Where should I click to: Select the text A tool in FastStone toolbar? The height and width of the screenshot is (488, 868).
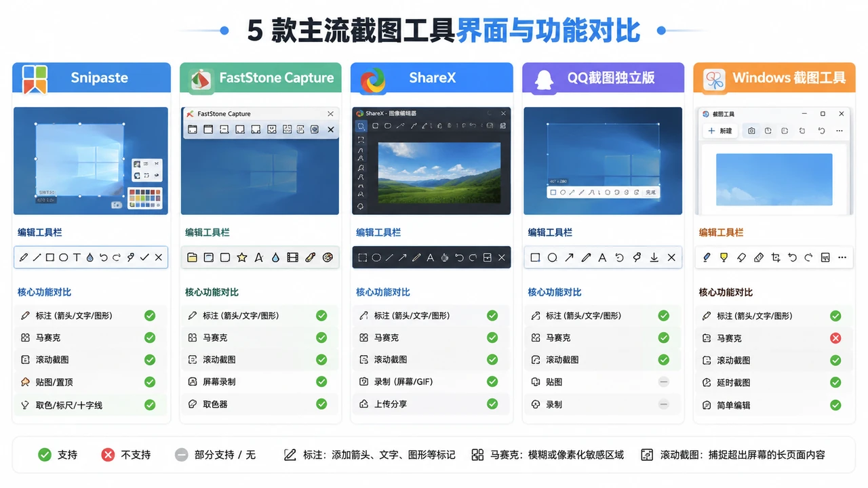(x=258, y=258)
